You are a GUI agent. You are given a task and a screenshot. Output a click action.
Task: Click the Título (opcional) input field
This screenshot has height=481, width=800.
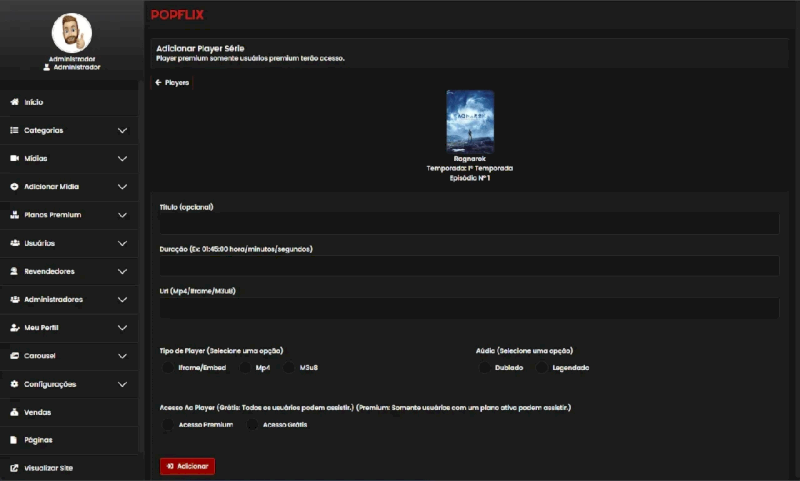tap(469, 224)
